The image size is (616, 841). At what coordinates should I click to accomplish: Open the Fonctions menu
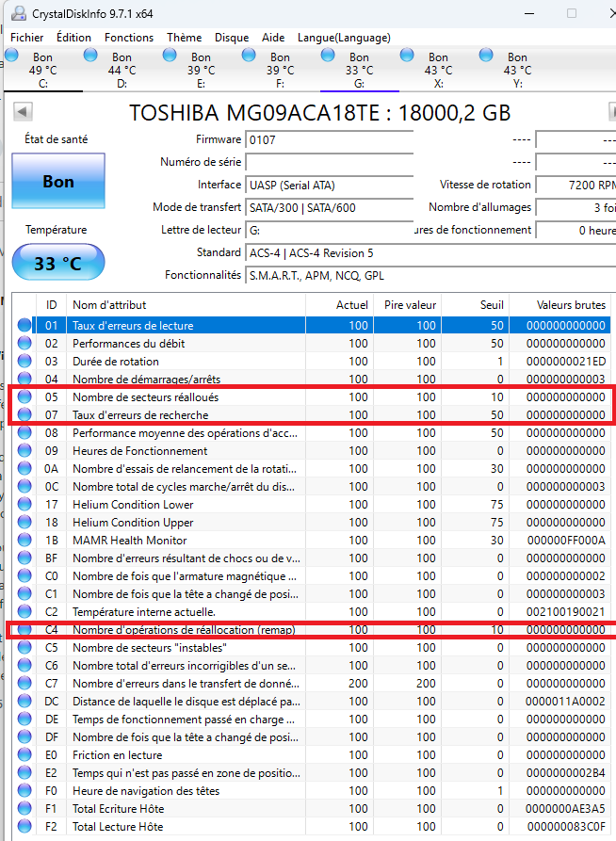point(129,38)
